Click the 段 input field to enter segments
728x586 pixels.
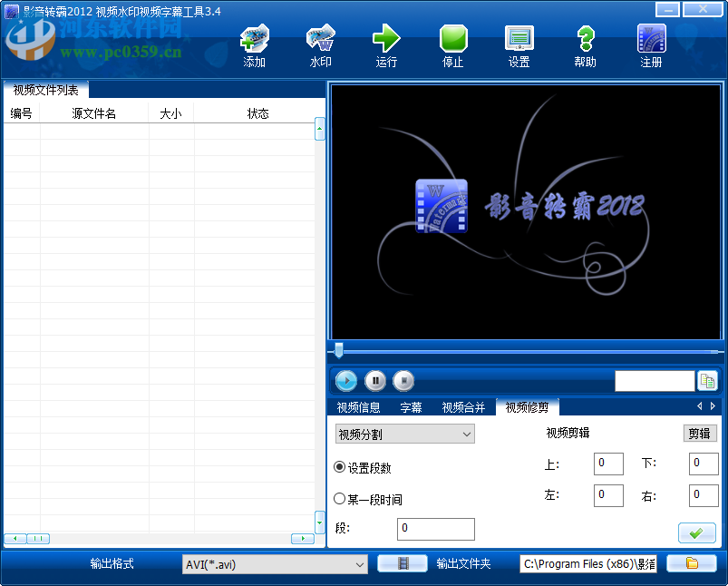click(x=435, y=529)
